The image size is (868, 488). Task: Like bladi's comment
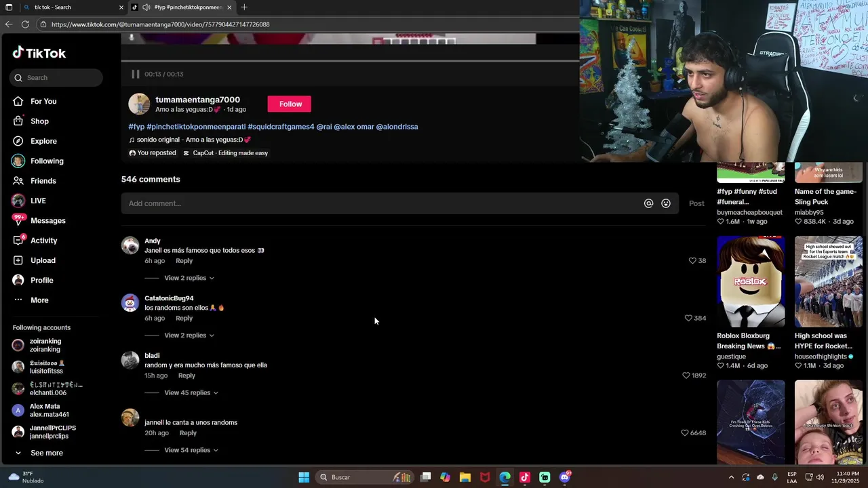coord(686,375)
